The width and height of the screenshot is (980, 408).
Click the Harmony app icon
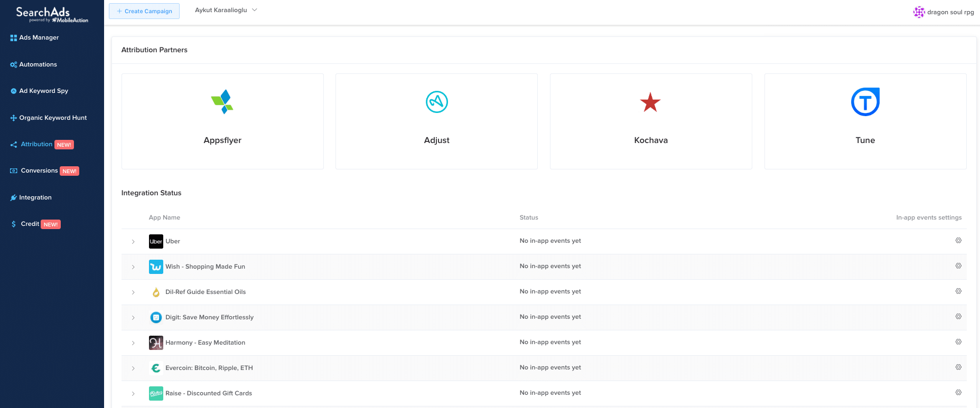(156, 343)
